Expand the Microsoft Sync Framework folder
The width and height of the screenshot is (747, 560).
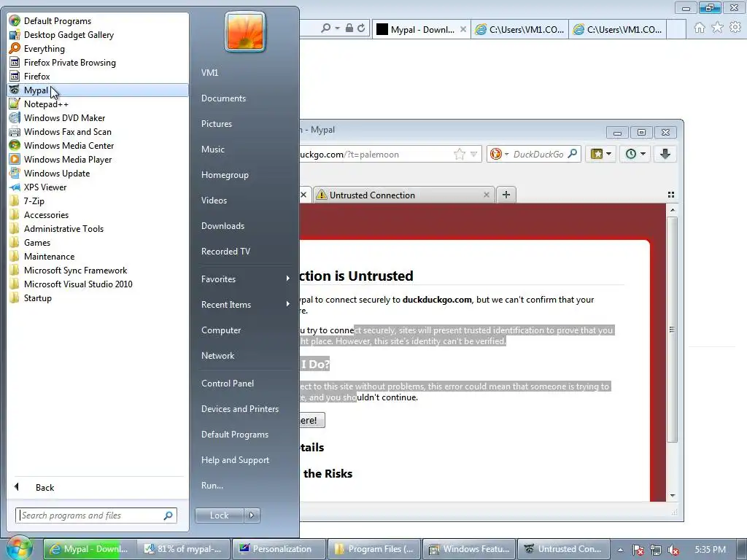[98, 270]
